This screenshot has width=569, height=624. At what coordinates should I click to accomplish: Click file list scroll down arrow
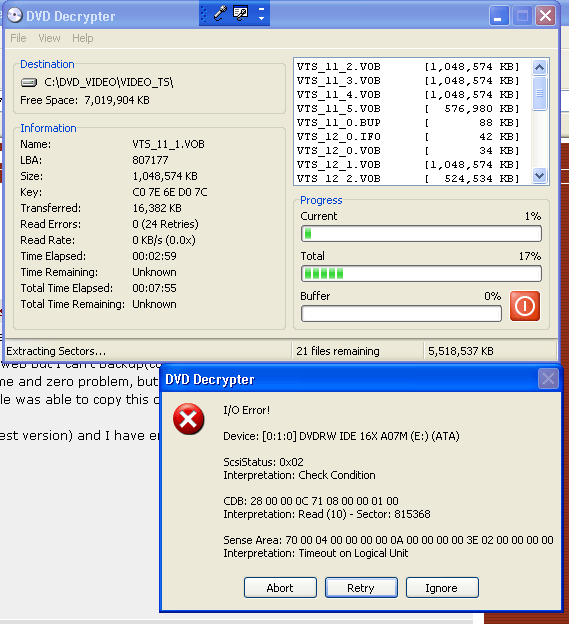(x=540, y=176)
